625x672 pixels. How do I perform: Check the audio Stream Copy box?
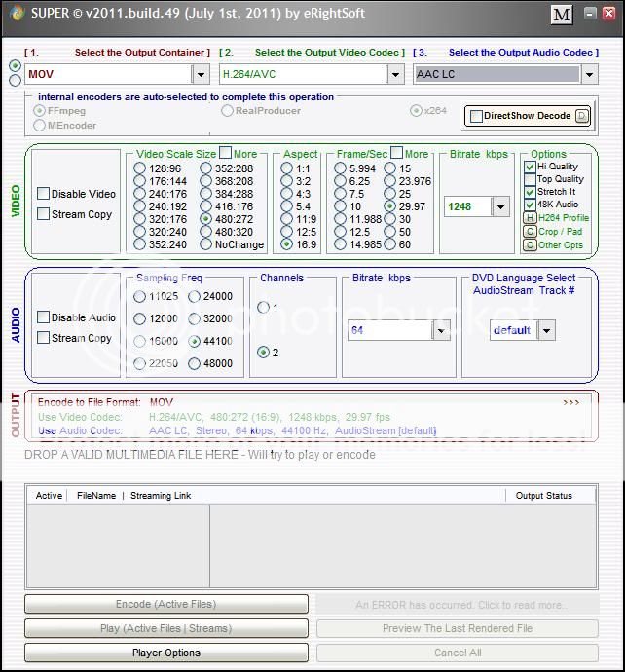pos(44,338)
